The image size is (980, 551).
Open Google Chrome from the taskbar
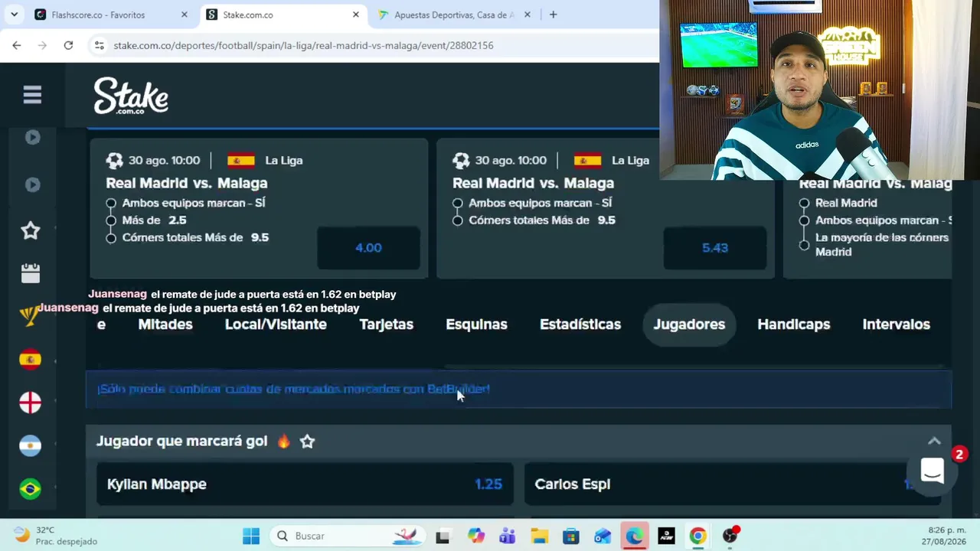pos(697,536)
